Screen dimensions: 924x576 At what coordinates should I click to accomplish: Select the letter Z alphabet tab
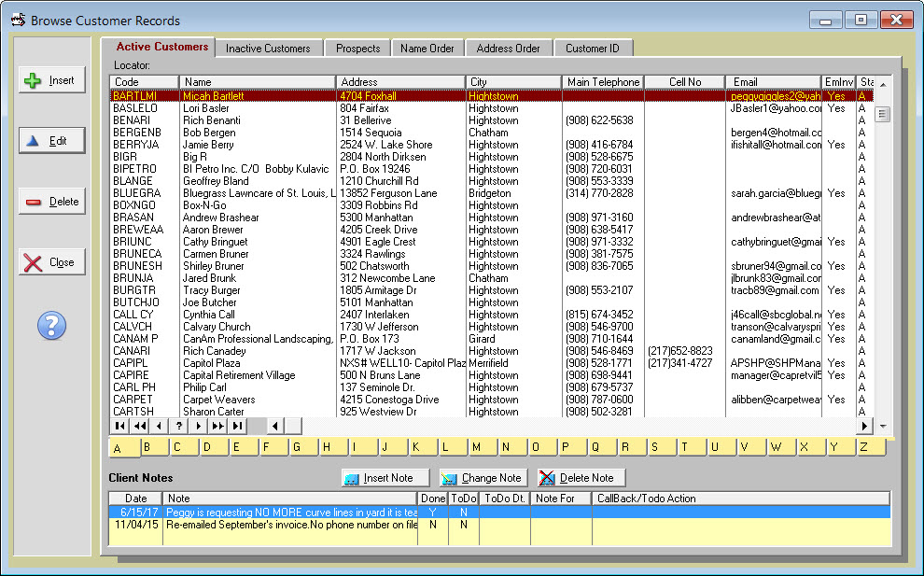[x=871, y=447]
